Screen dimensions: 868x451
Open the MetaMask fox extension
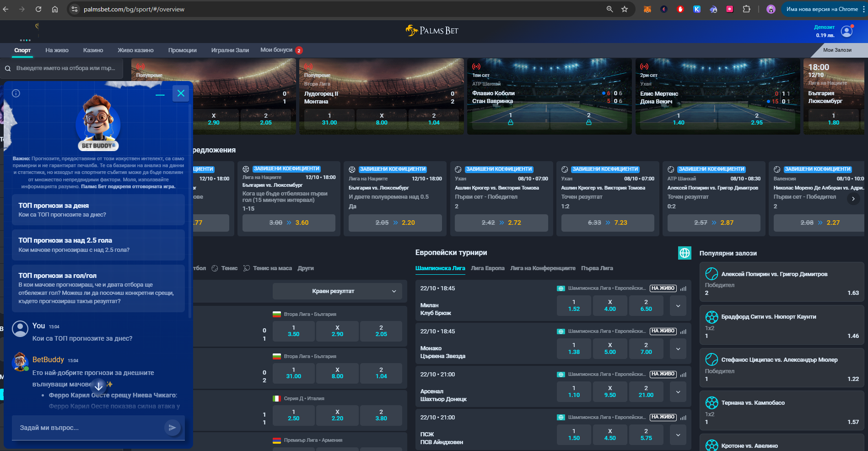pyautogui.click(x=647, y=9)
